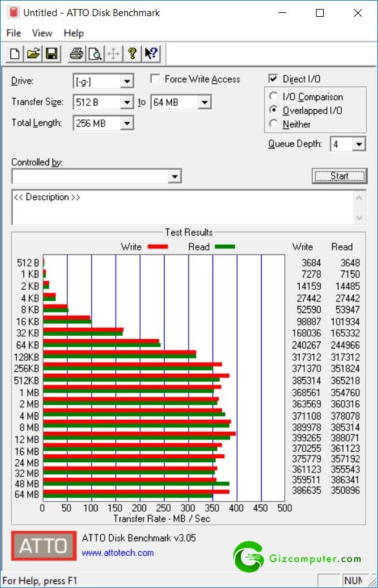This screenshot has width=378, height=588.
Task: Open Print Preview magnifier icon
Action: [x=96, y=54]
